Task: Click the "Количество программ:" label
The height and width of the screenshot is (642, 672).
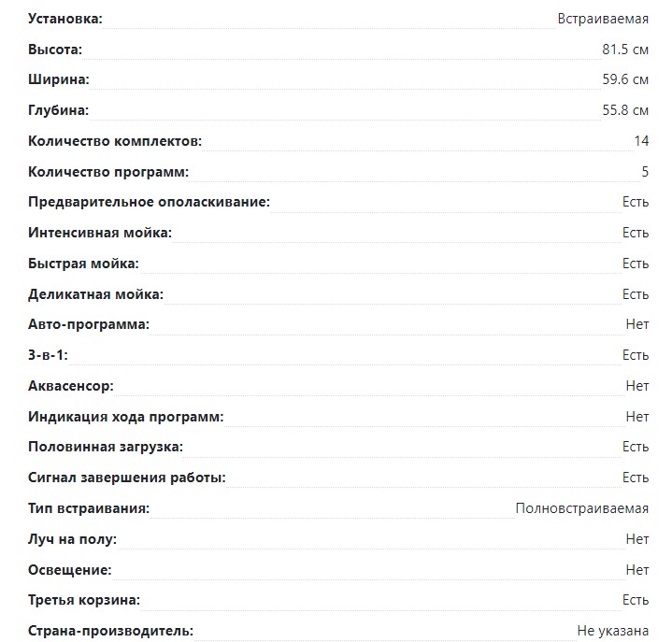Action: [108, 172]
